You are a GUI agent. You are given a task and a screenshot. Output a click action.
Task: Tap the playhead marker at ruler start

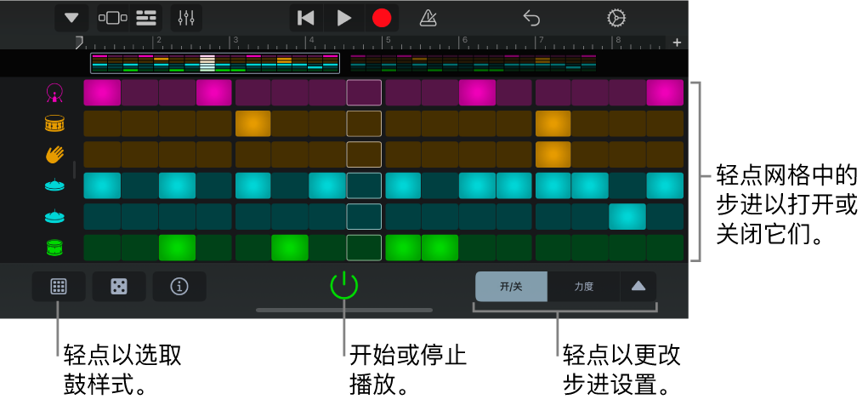pos(80,42)
